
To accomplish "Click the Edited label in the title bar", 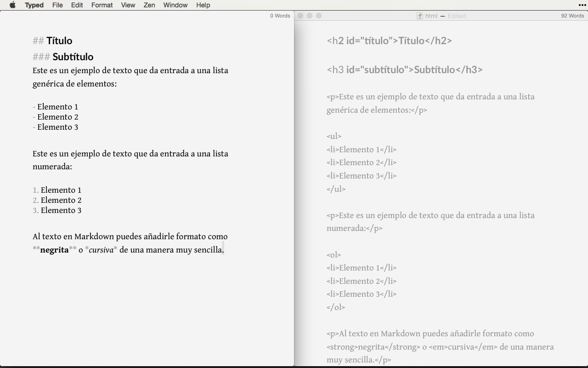I will pos(457,15).
